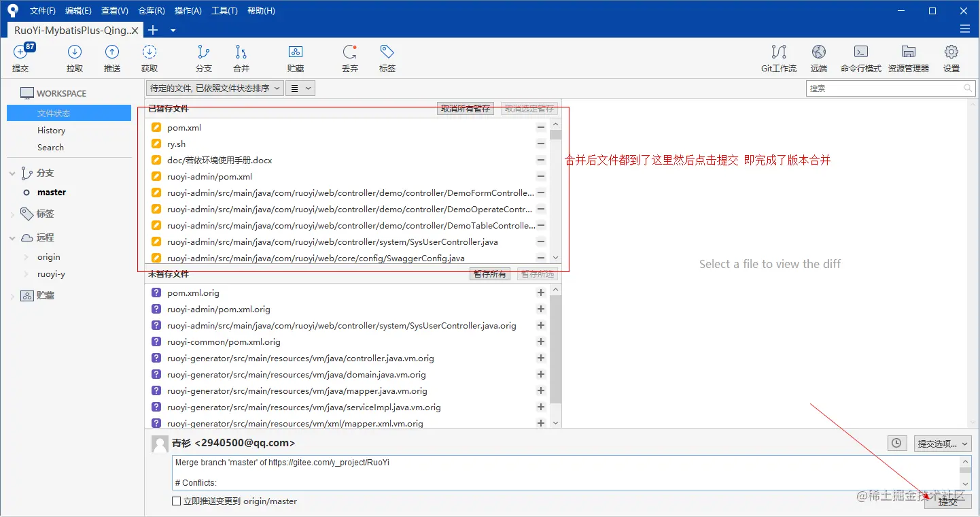980x517 pixels.
Task: Click the 取消所有暂存 button
Action: [x=466, y=108]
